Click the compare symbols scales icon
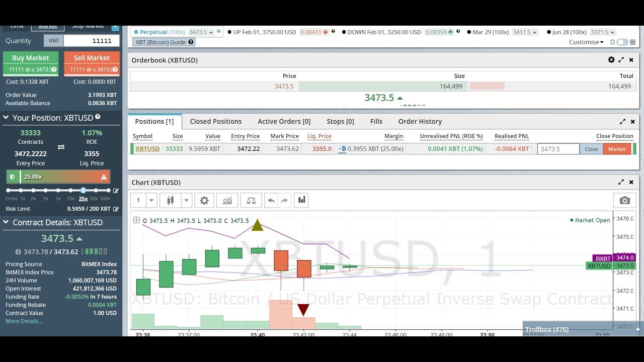This screenshot has width=644, height=362. (x=251, y=200)
